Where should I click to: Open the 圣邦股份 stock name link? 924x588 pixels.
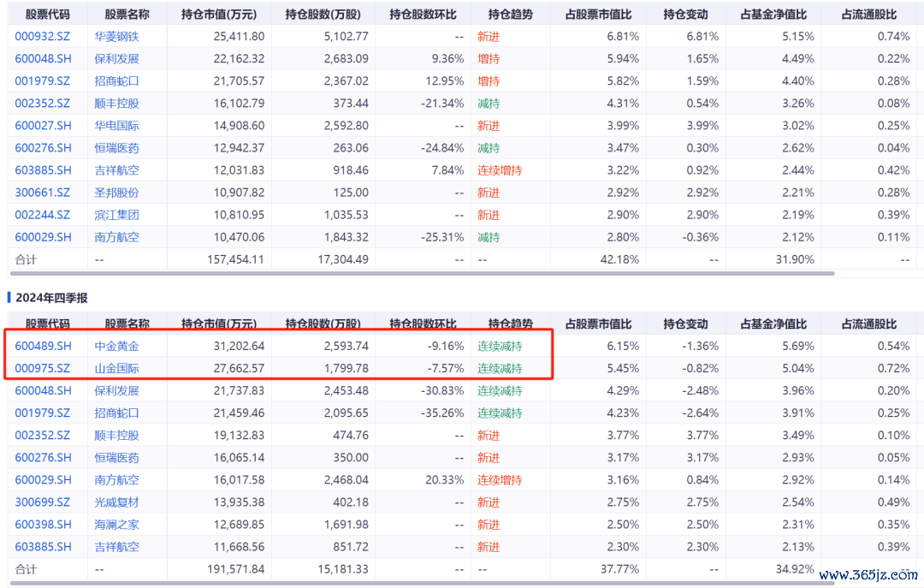[x=116, y=193]
